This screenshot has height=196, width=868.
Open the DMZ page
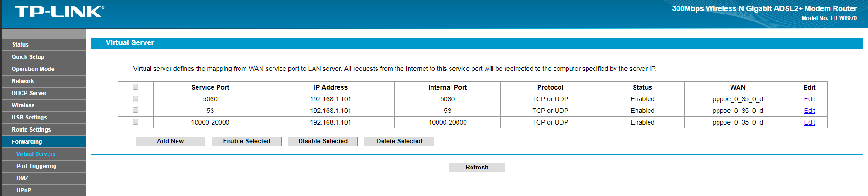(x=44, y=178)
